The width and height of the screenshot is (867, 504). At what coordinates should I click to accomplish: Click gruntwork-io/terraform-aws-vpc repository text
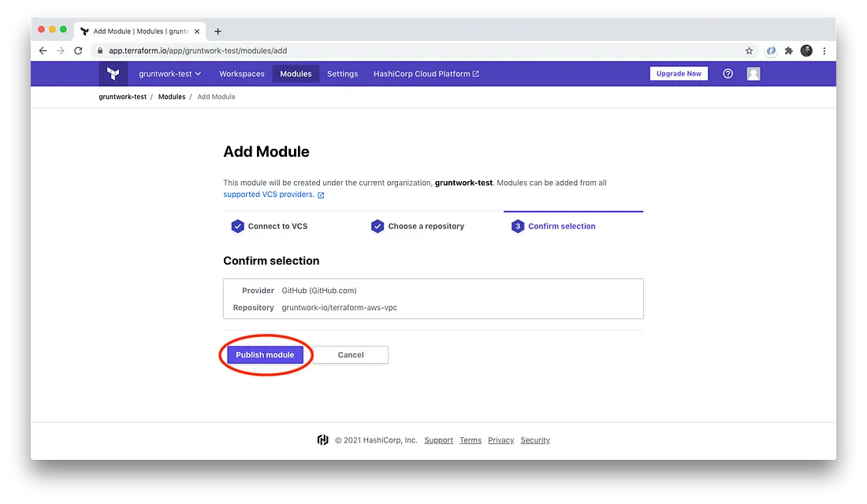point(340,308)
